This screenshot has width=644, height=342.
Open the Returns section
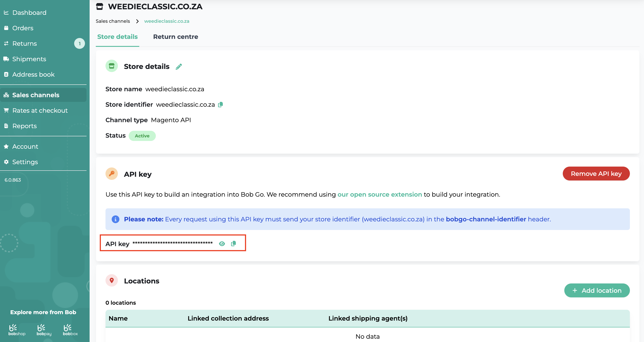pos(24,44)
